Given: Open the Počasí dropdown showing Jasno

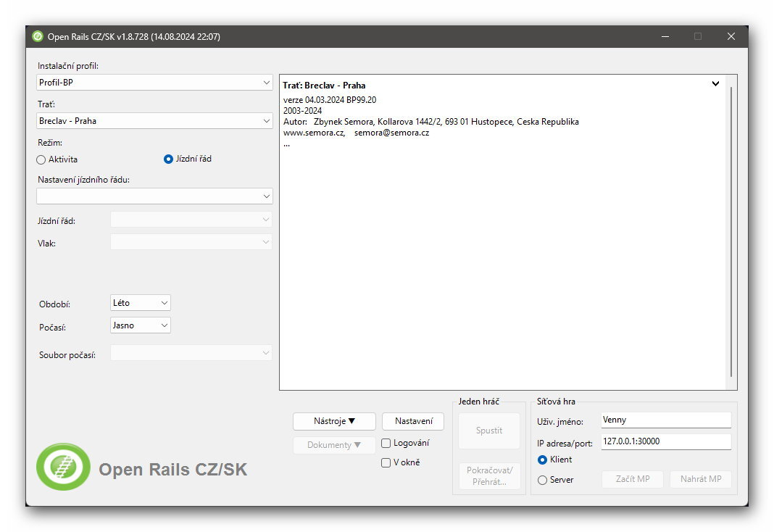Looking at the screenshot, I should [x=141, y=325].
